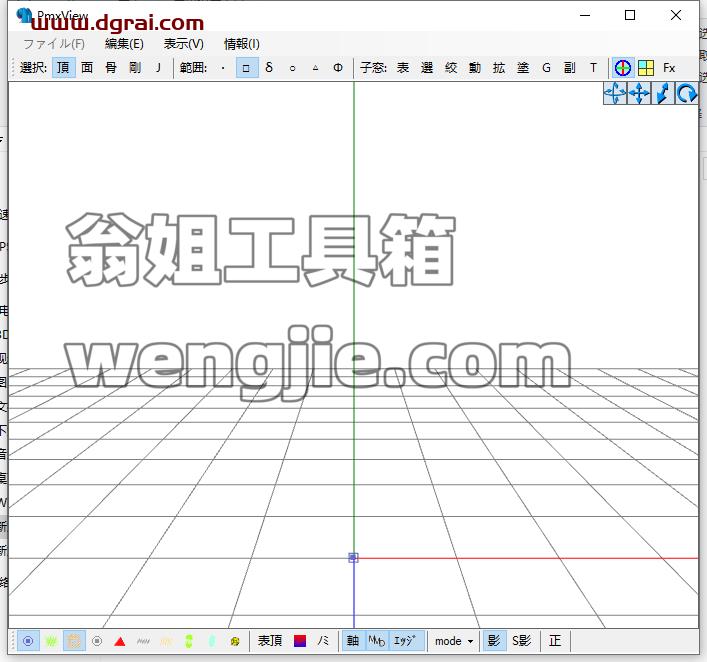
Task: Select the circle range mode
Action: [x=293, y=68]
